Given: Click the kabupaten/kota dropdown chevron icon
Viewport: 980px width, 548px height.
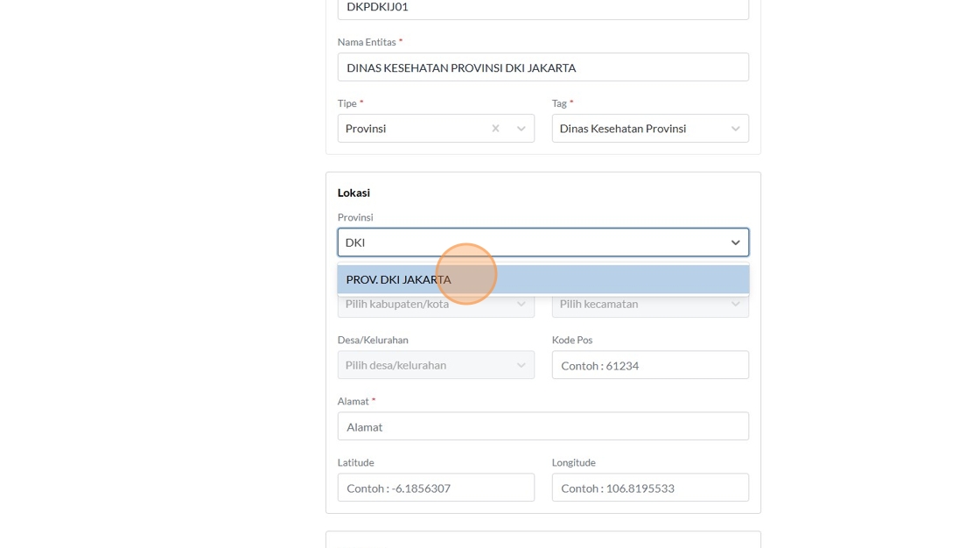Looking at the screenshot, I should tap(521, 305).
